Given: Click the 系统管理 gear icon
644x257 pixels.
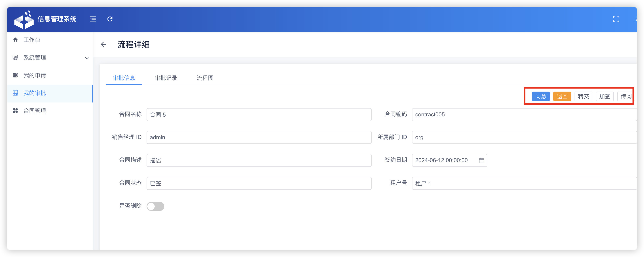Looking at the screenshot, I should 16,57.
